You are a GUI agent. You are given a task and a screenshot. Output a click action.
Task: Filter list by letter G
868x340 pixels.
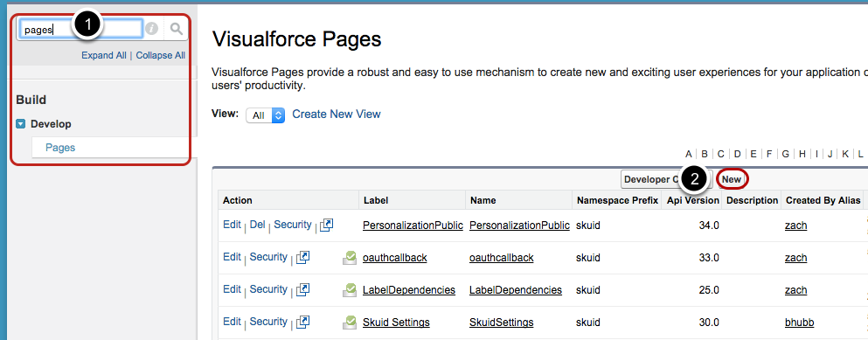[x=785, y=154]
